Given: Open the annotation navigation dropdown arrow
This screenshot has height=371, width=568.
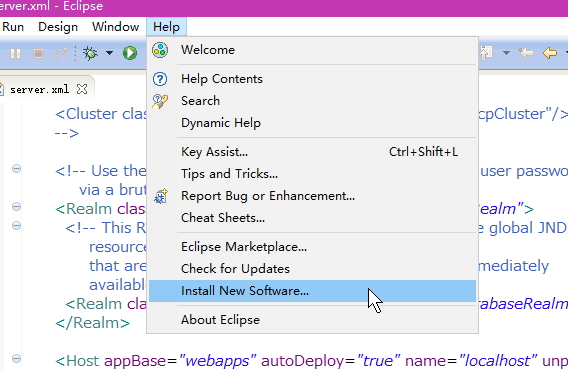Looking at the screenshot, I should 506,53.
